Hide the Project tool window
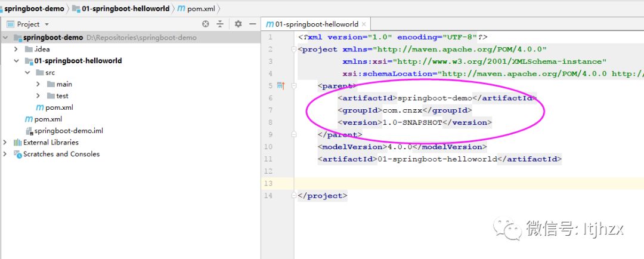The width and height of the screenshot is (644, 259). (x=253, y=24)
